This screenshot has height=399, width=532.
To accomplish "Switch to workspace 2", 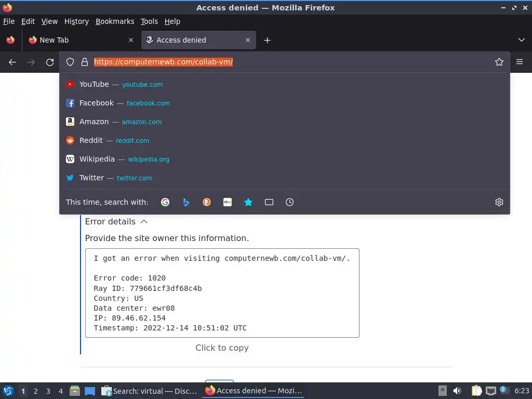I will click(36, 391).
